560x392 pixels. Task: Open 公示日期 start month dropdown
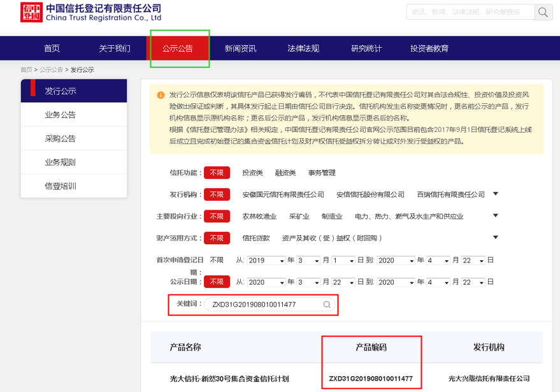click(x=308, y=282)
